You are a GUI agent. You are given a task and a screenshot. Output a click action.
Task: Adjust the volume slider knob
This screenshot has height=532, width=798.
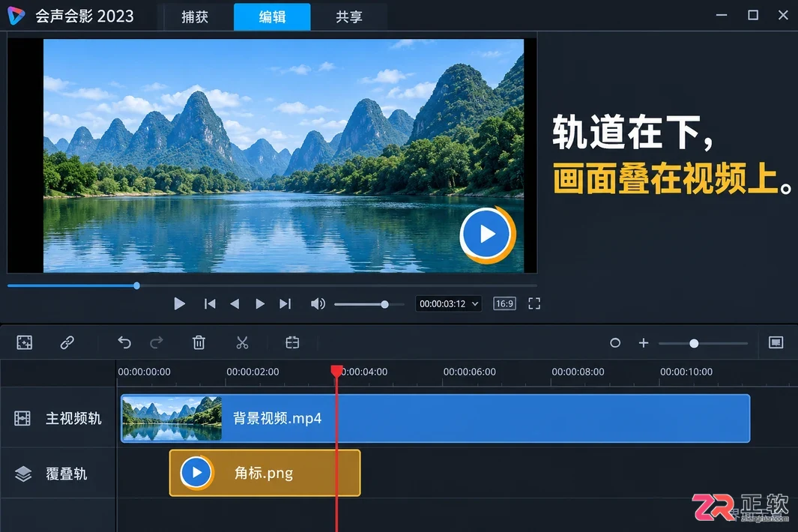[384, 304]
